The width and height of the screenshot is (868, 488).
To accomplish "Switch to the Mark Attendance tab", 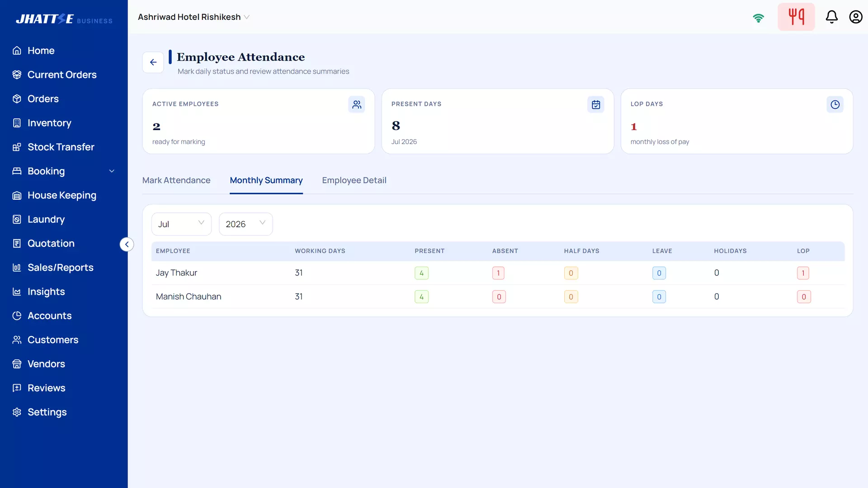I will 176,180.
